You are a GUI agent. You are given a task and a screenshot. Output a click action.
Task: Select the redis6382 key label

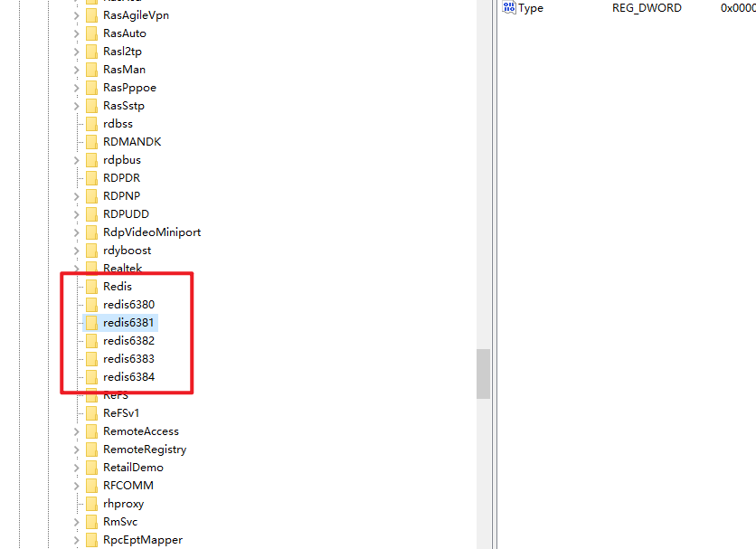[x=128, y=341]
